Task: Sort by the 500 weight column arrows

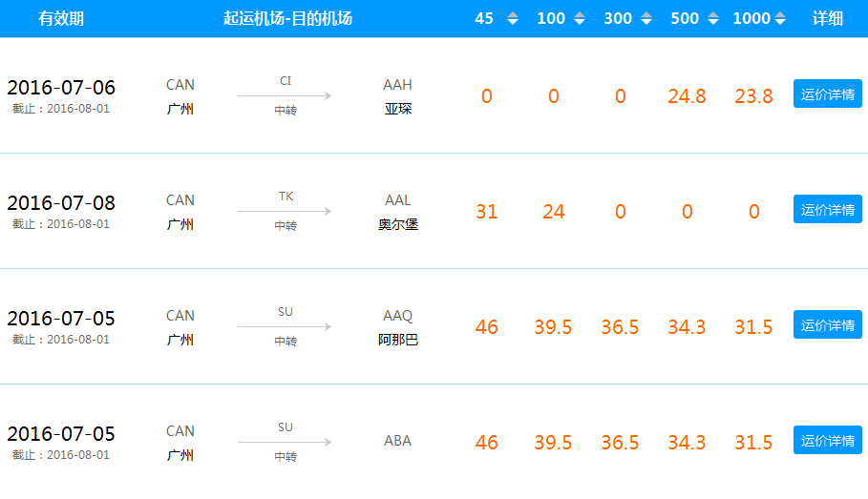Action: (x=713, y=18)
